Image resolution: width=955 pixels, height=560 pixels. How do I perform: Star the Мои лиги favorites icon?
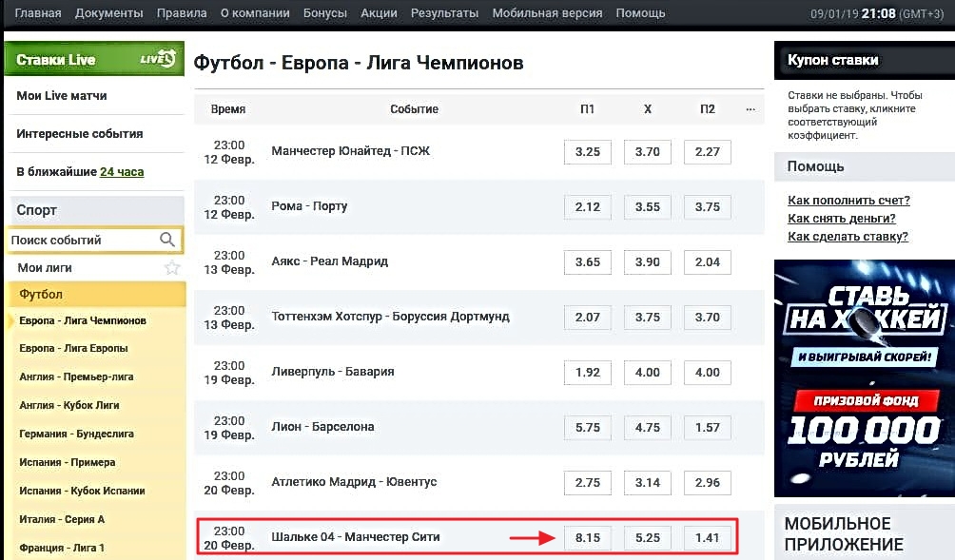click(172, 267)
